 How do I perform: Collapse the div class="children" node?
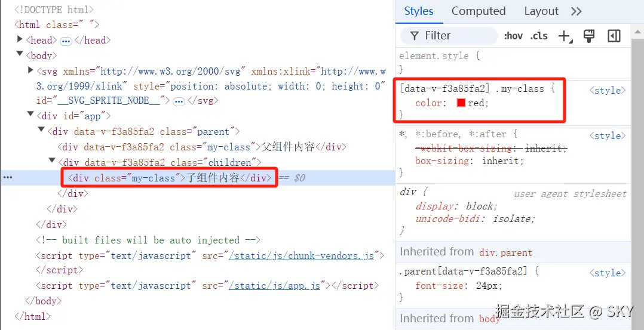[x=52, y=160]
